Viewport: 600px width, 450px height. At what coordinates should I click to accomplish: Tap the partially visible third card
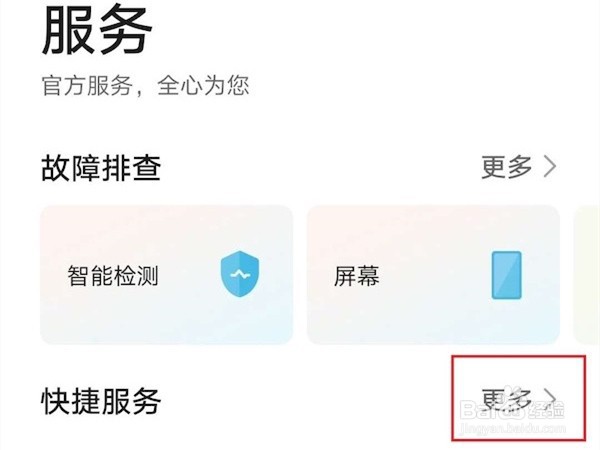pos(587,275)
